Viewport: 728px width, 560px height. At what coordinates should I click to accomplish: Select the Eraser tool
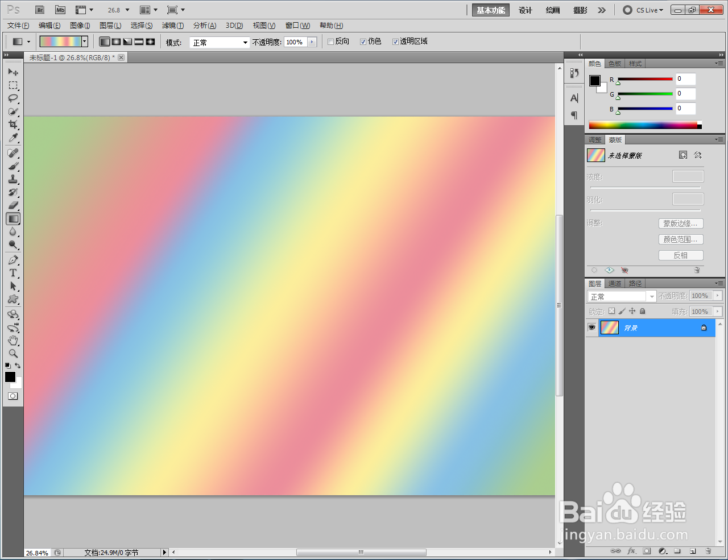pos(13,205)
